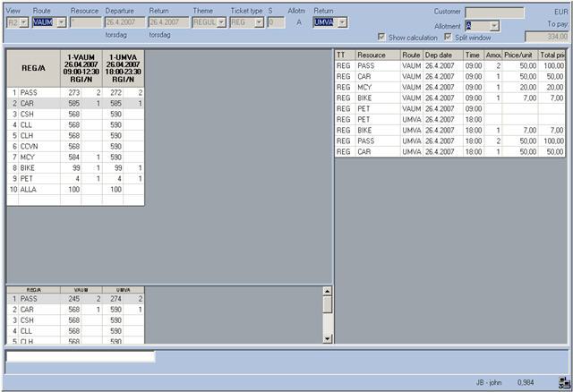Select BIKE UMVA 18:00 row in price table
573x392 pixels.
[x=449, y=131]
